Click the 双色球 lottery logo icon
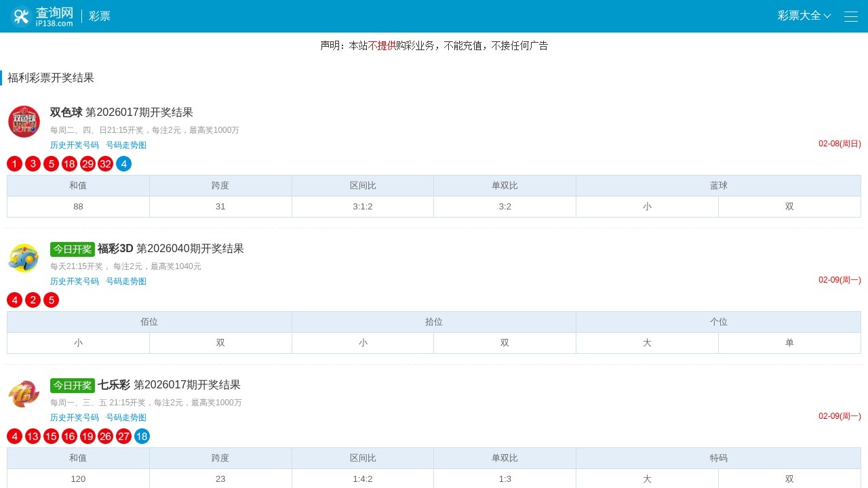The width and height of the screenshot is (868, 488). pos(24,121)
